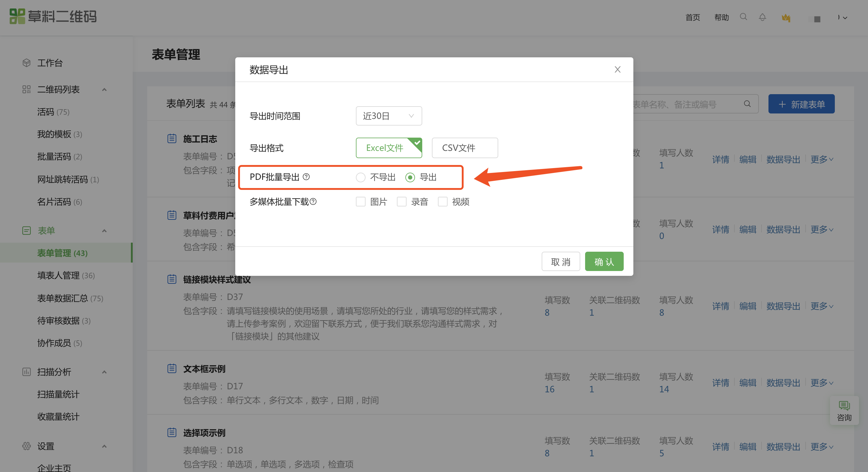
Task: Open 批量活码 in sidebar
Action: coord(60,157)
